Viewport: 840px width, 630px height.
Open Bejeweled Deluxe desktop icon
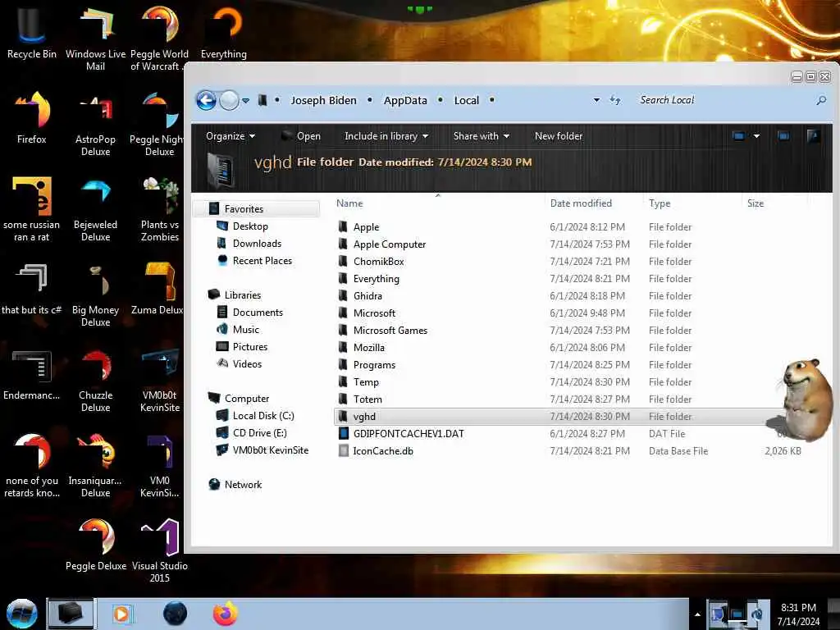pyautogui.click(x=95, y=209)
